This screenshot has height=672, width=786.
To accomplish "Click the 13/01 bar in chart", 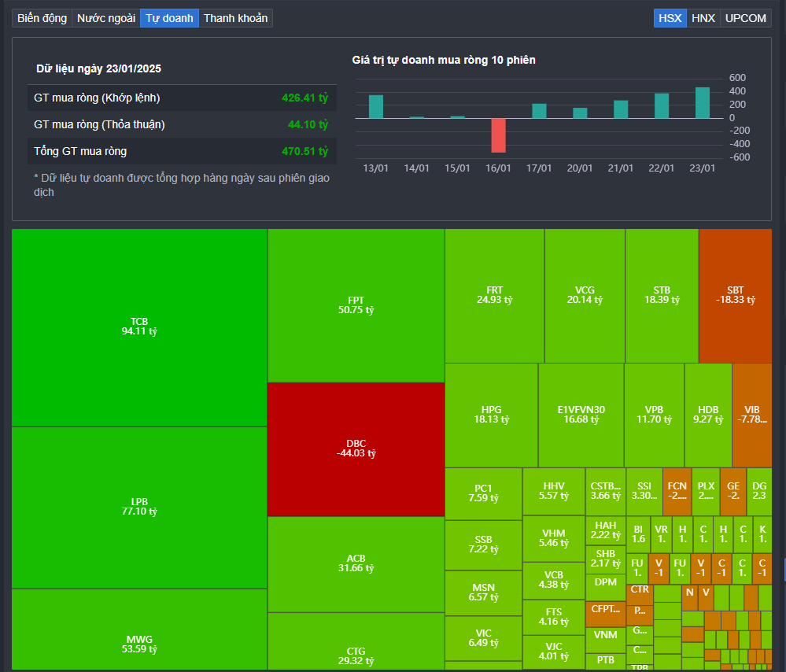I will pos(376,107).
